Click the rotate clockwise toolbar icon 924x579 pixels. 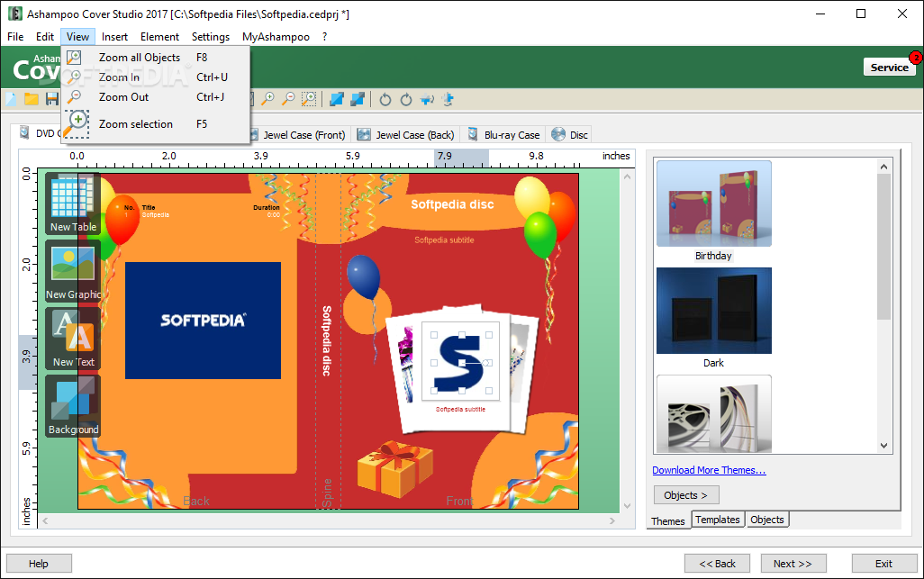tap(406, 100)
